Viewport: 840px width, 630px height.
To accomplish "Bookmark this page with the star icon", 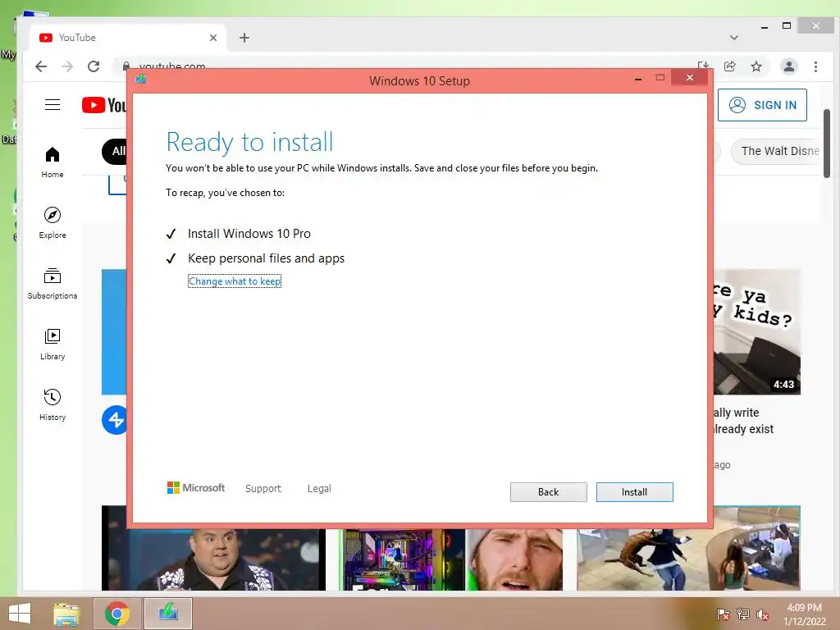I will pyautogui.click(x=756, y=66).
